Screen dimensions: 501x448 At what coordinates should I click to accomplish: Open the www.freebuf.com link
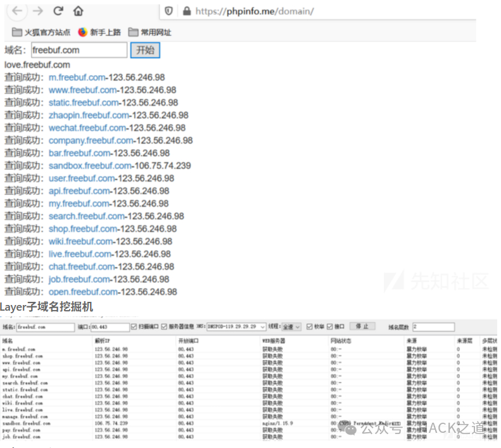tap(82, 90)
